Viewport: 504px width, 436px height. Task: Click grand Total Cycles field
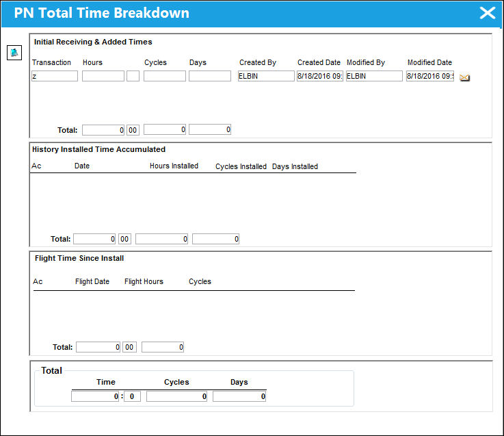(x=177, y=396)
